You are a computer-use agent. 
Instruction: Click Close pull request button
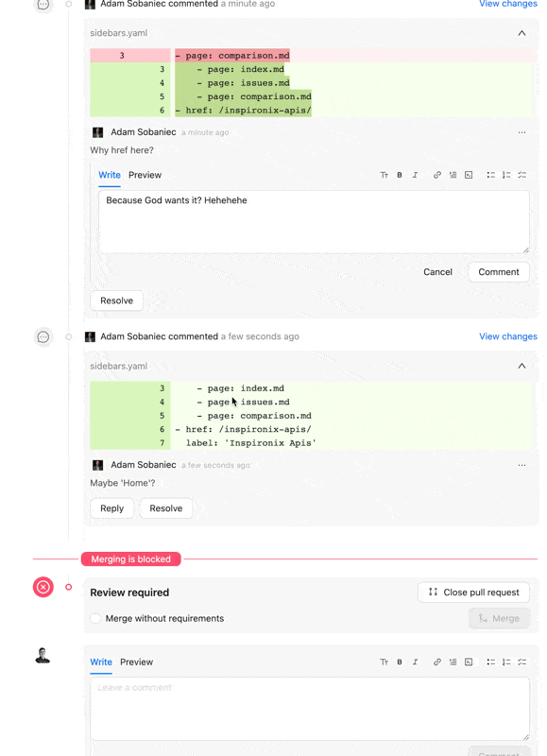[x=473, y=593]
